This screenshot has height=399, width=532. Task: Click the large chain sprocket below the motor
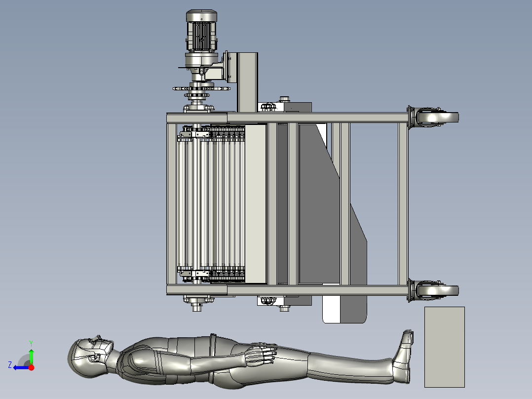click(201, 88)
